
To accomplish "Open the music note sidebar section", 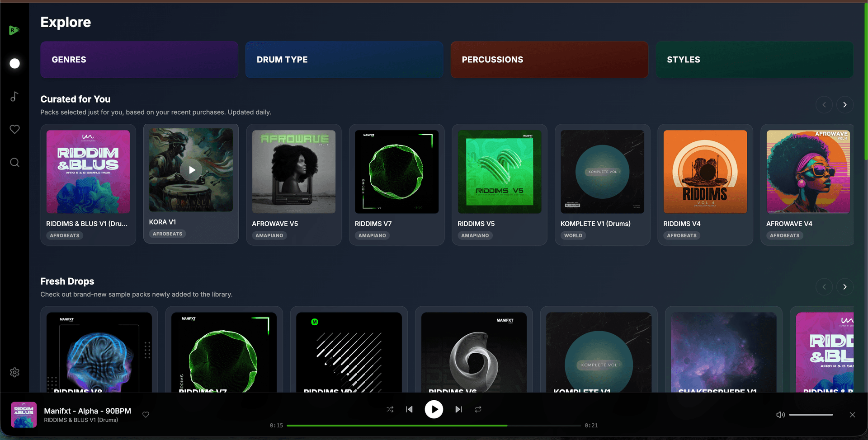I will click(x=14, y=96).
